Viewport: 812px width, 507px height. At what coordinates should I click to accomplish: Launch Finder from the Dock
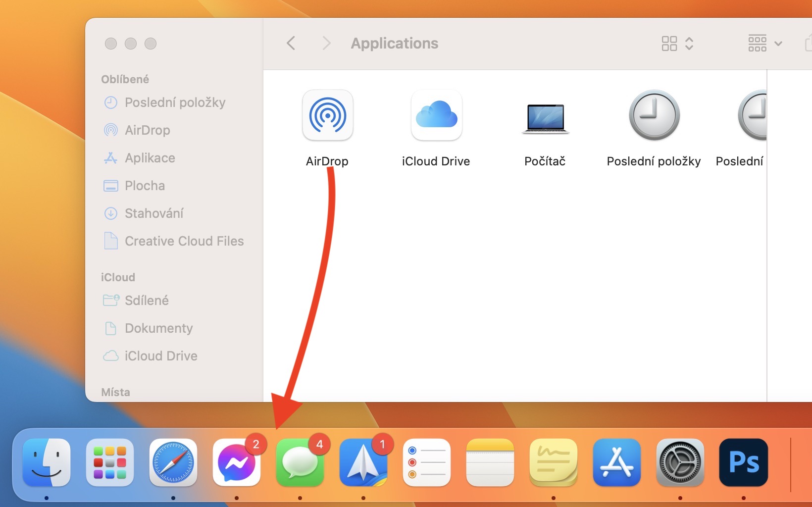(47, 462)
